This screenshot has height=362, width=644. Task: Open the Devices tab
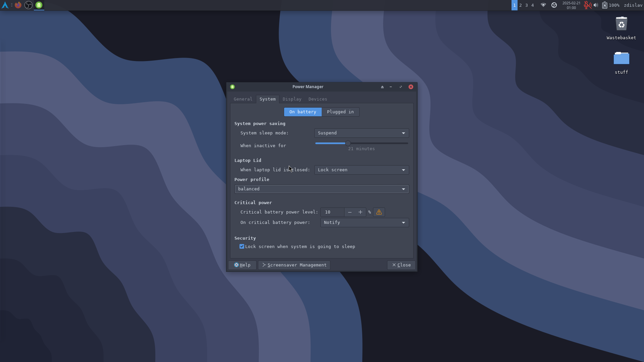point(318,99)
